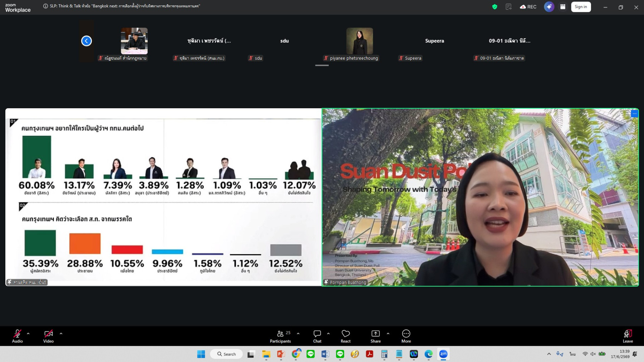
Task: Sign in to Zoom
Action: click(x=581, y=7)
